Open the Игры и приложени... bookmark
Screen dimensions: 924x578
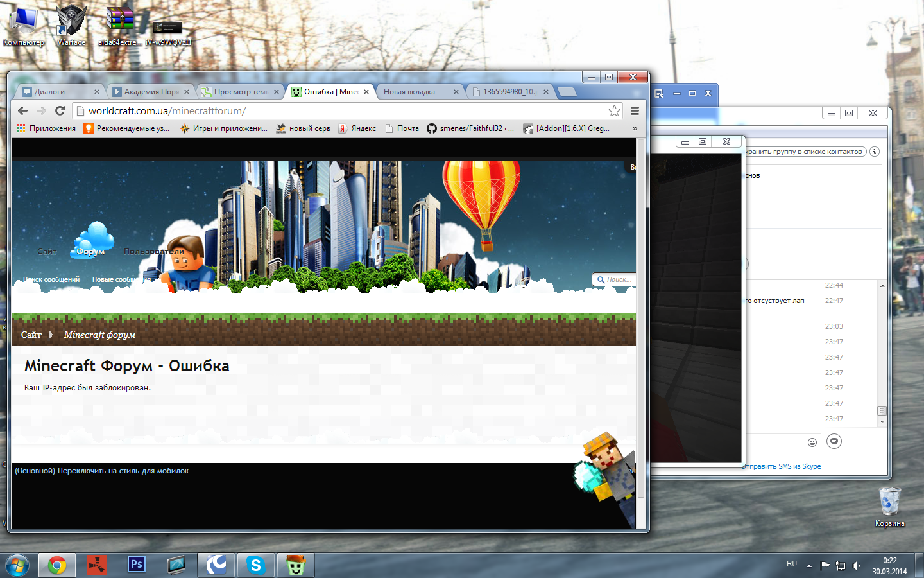click(224, 128)
